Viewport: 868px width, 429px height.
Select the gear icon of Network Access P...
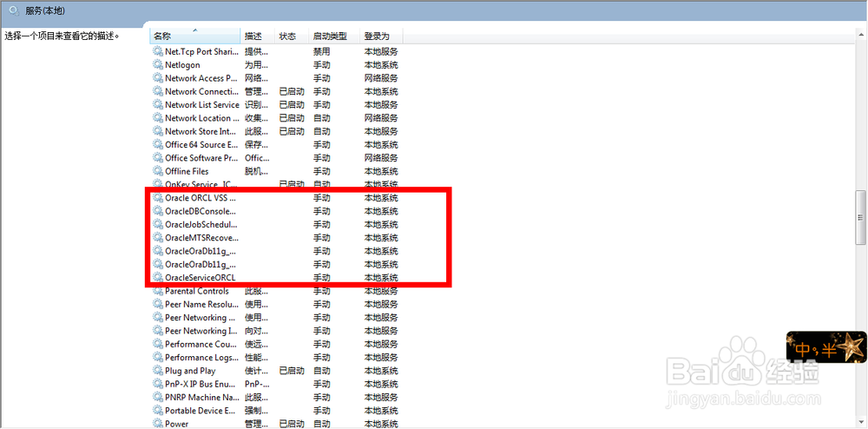tap(158, 78)
